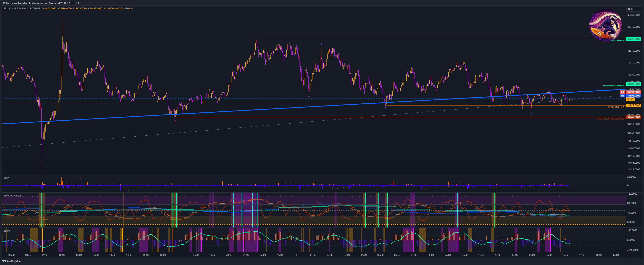Click the 35050.0000 price axis label
The height and width of the screenshot is (265, 644).
click(x=634, y=74)
